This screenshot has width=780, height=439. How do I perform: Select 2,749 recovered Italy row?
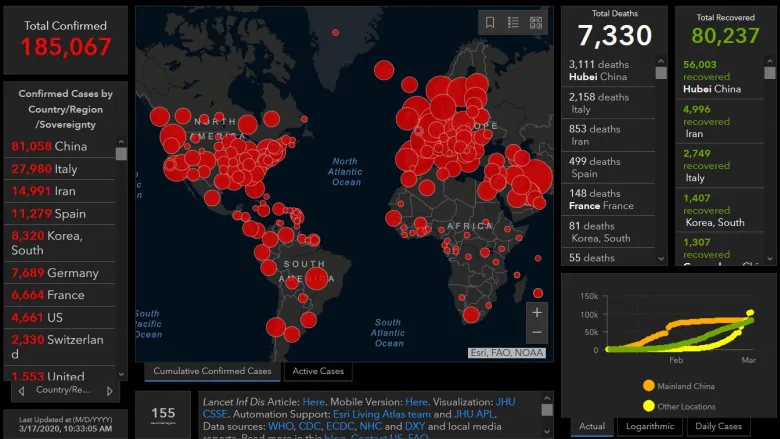click(x=719, y=166)
